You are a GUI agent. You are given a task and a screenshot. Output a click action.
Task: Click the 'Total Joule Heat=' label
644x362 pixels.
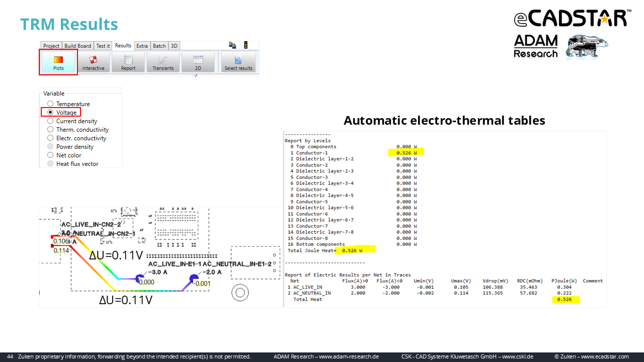tap(312, 250)
